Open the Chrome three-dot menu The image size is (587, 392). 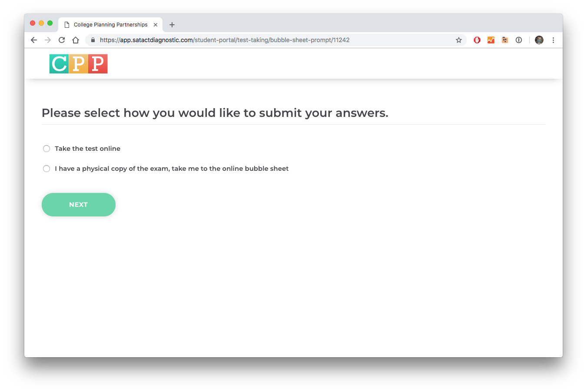(553, 40)
